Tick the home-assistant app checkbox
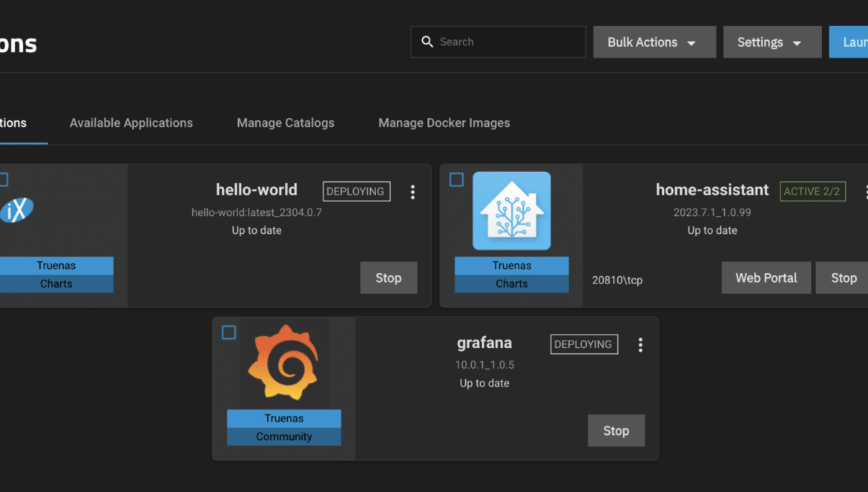868x492 pixels. [x=457, y=180]
